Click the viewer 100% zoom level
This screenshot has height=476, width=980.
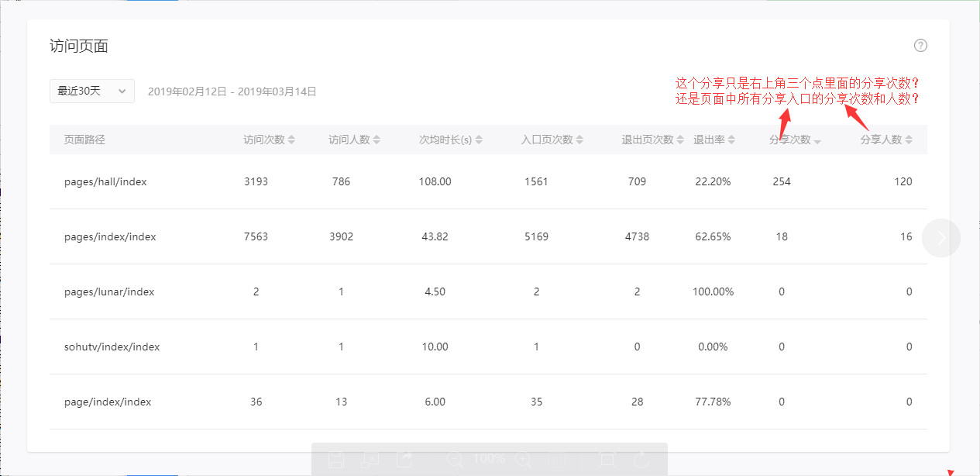pyautogui.click(x=490, y=458)
